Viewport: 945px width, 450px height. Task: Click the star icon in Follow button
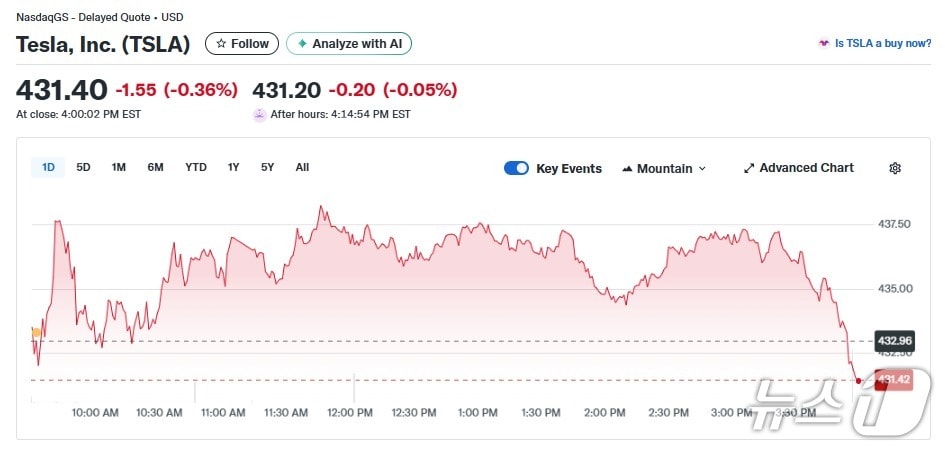point(221,44)
